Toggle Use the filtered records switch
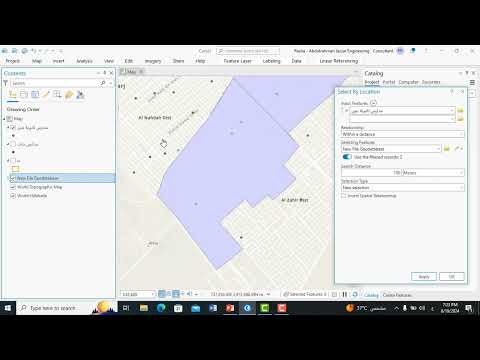Screen dimensions: 480x360 coord(347,157)
